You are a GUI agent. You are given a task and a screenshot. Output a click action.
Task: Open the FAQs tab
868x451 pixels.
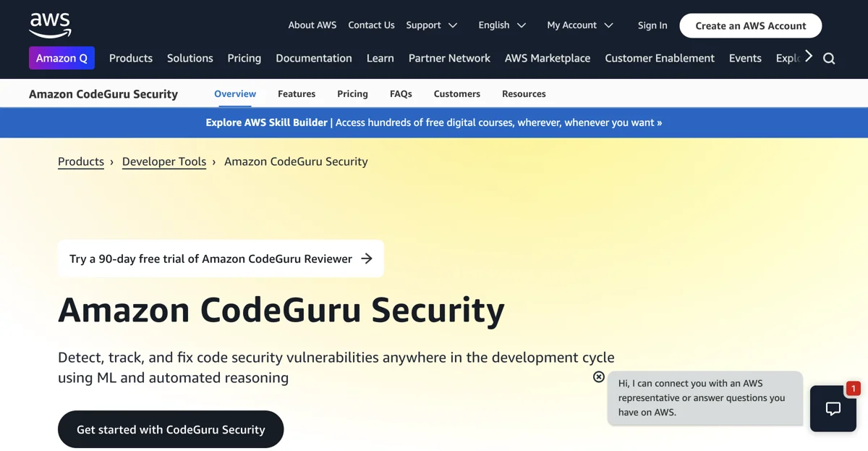click(401, 93)
